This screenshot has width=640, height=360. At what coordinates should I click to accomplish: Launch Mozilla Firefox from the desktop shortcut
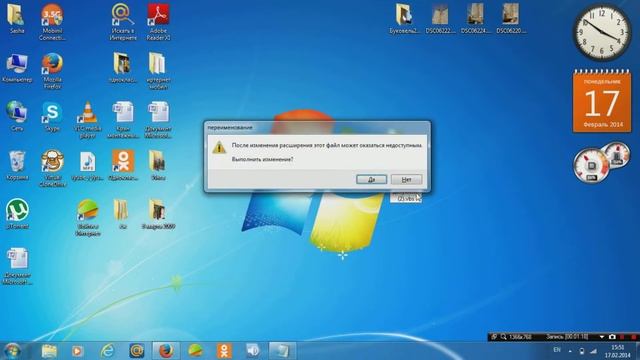pos(52,71)
